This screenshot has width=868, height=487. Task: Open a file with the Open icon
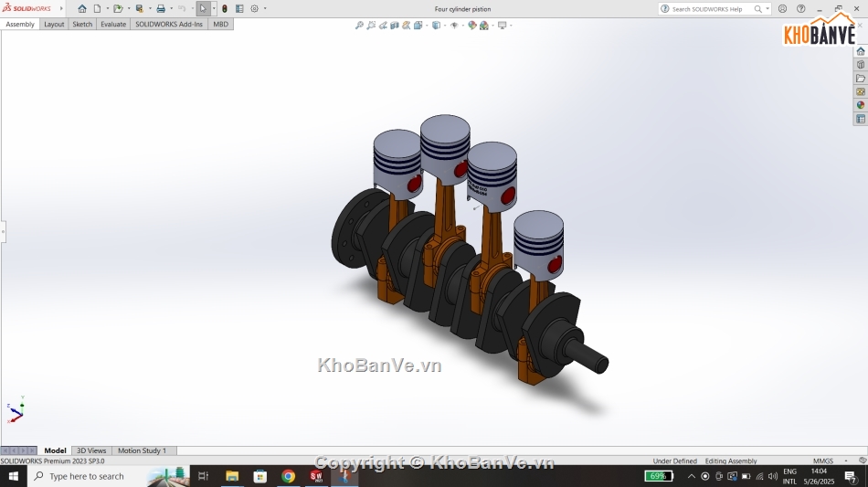pyautogui.click(x=118, y=9)
